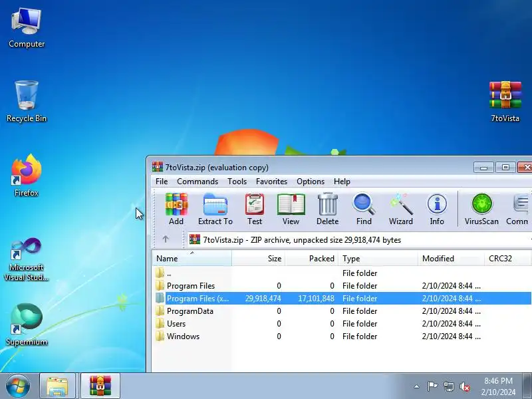Open the Tools menu
The width and height of the screenshot is (532, 399).
pyautogui.click(x=237, y=182)
